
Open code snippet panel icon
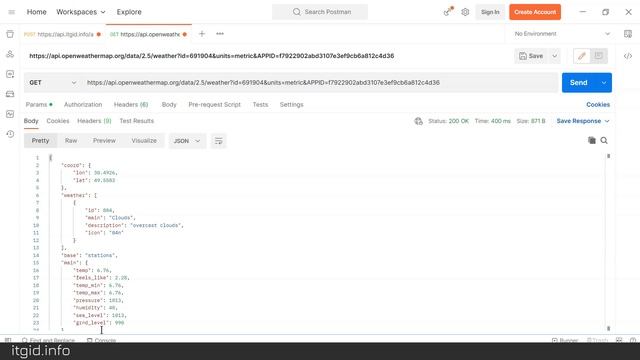coord(628,56)
